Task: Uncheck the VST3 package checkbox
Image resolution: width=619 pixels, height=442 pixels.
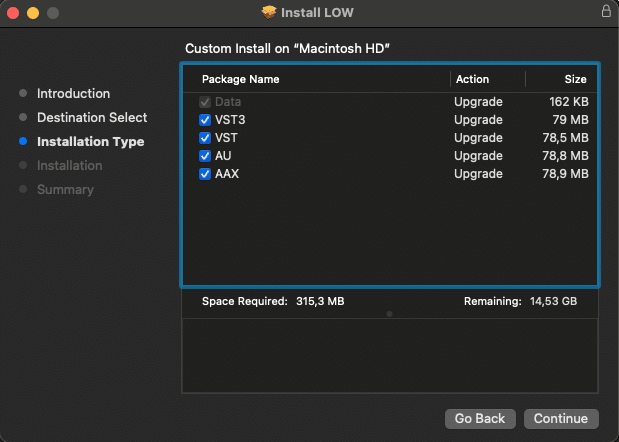Action: (205, 120)
